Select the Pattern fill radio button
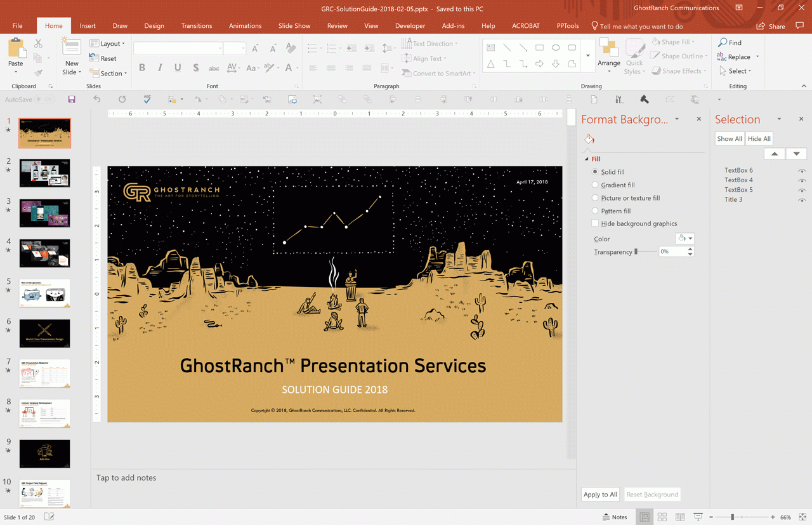Screen dimensions: 812x525 595,211
